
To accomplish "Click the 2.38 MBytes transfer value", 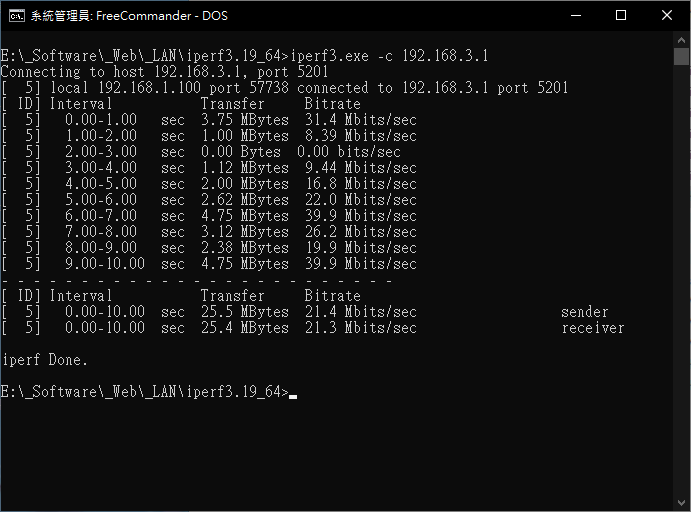I will (x=245, y=248).
